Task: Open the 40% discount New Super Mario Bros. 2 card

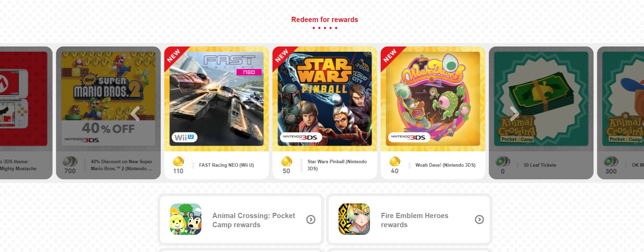Action: [x=108, y=113]
